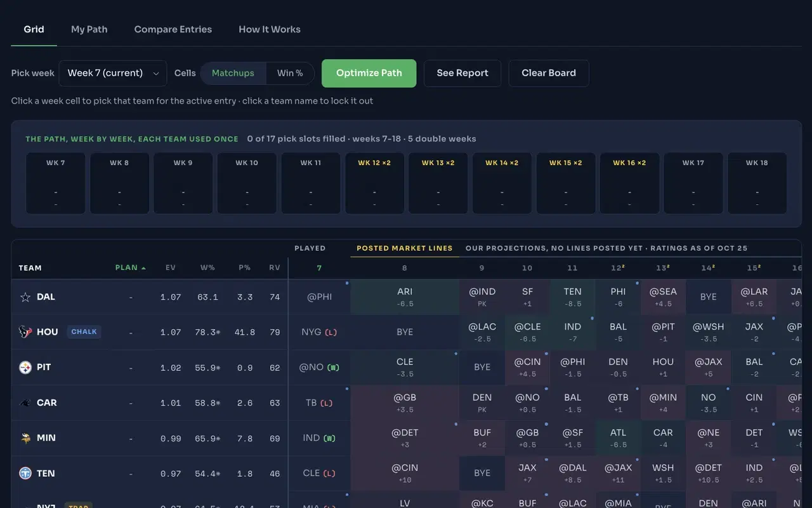Sort by the RV column header

pos(275,268)
